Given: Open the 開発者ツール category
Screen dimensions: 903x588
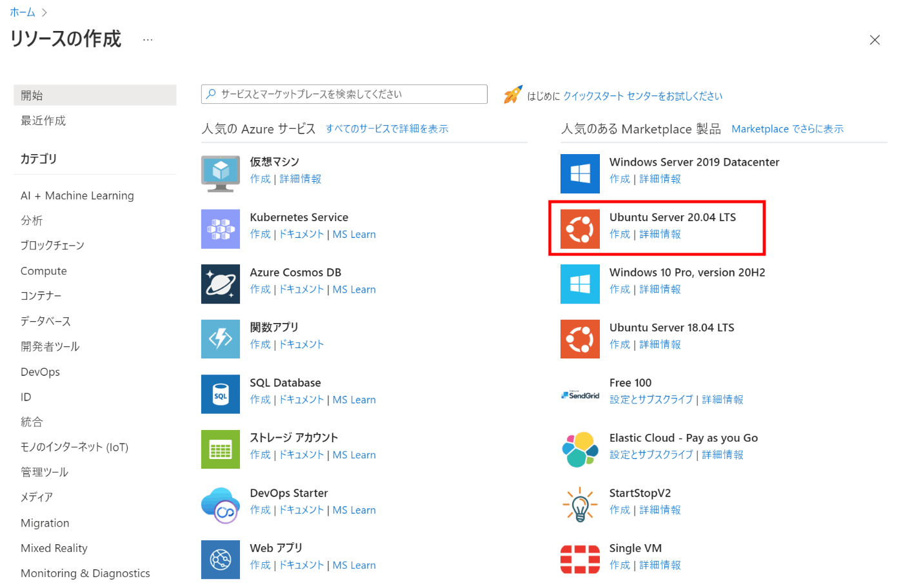Looking at the screenshot, I should (50, 346).
